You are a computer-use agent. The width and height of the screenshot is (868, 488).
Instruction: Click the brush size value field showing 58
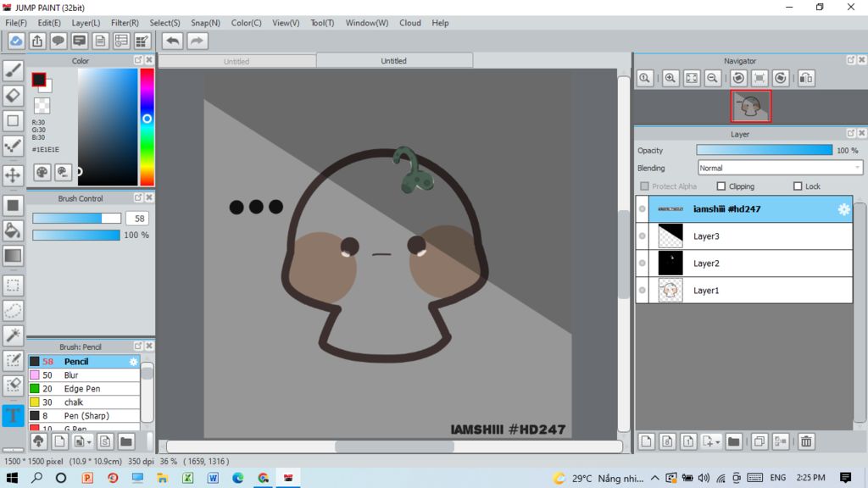pyautogui.click(x=136, y=219)
